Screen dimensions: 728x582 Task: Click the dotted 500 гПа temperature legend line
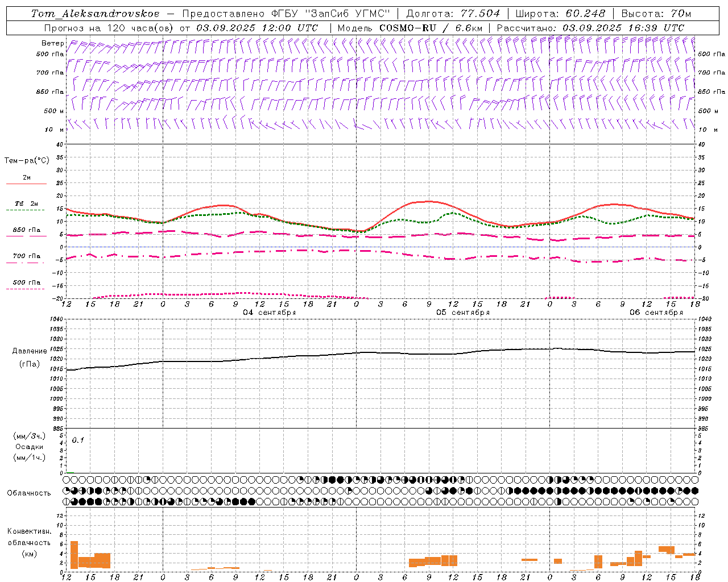(x=25, y=289)
